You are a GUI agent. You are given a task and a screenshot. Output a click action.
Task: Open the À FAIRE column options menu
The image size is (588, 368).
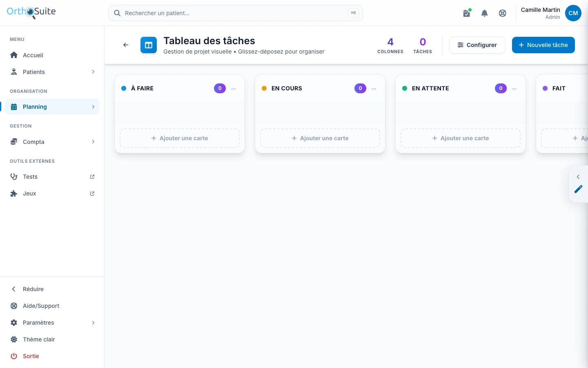(x=234, y=88)
